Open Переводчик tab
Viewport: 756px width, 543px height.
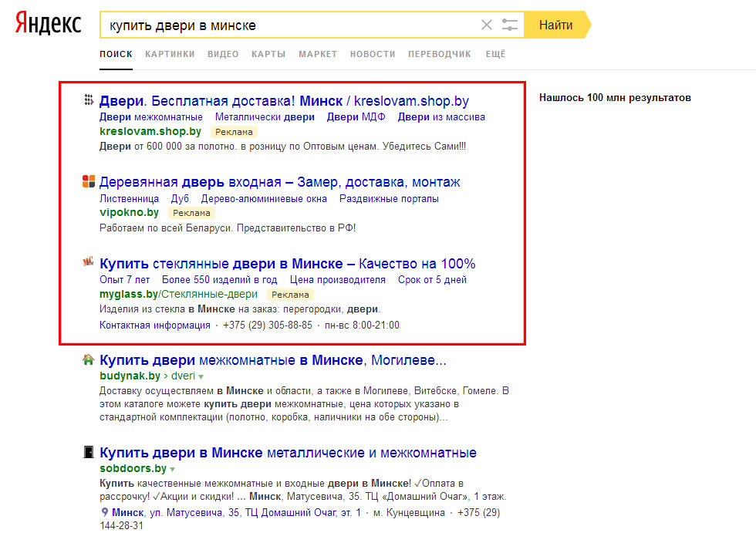[439, 54]
